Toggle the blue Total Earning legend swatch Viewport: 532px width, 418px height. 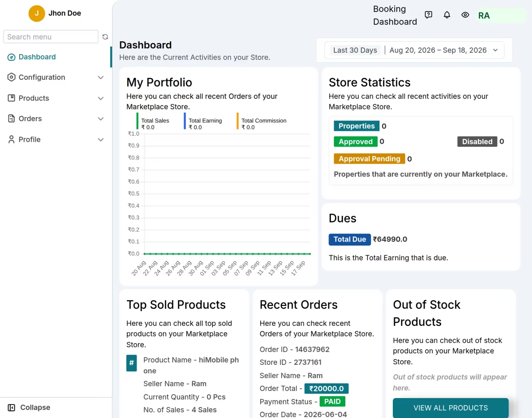[x=185, y=121]
